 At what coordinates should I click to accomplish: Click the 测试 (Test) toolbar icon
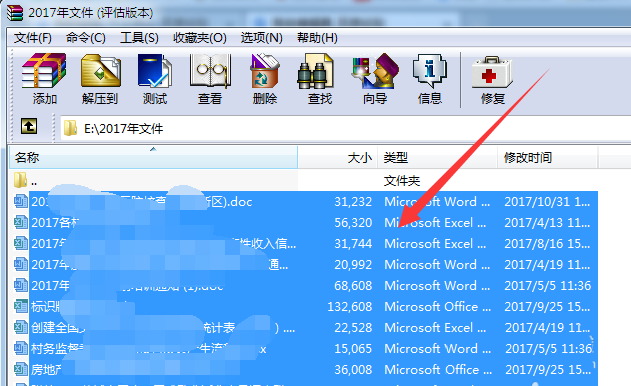click(x=155, y=71)
